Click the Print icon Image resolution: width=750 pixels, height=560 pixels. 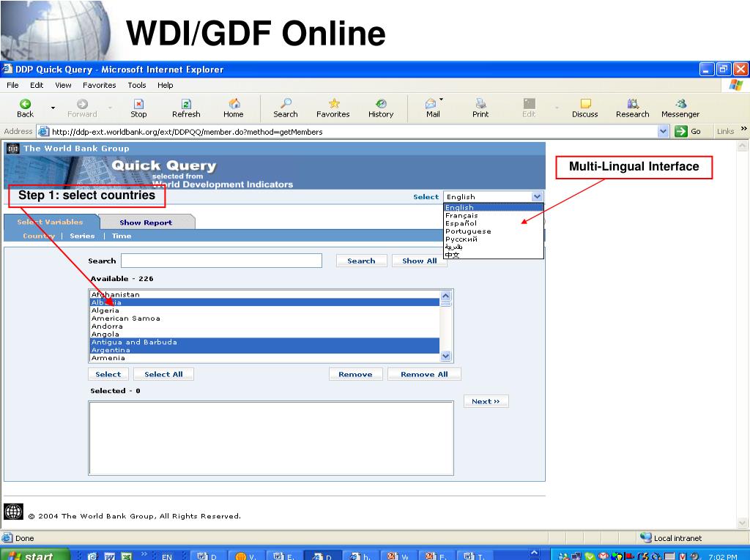point(480,103)
